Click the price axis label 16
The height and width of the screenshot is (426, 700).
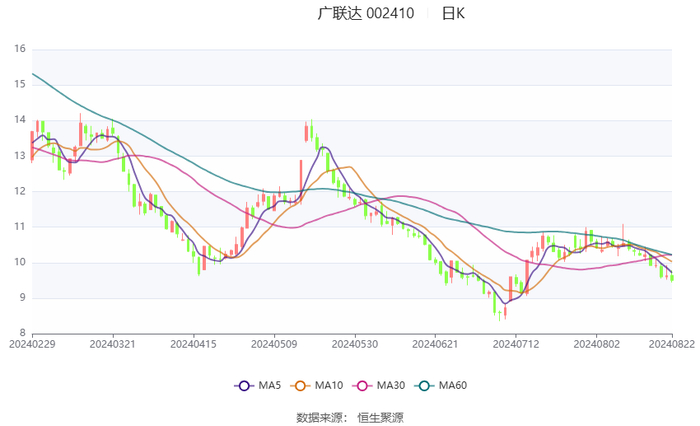point(20,49)
